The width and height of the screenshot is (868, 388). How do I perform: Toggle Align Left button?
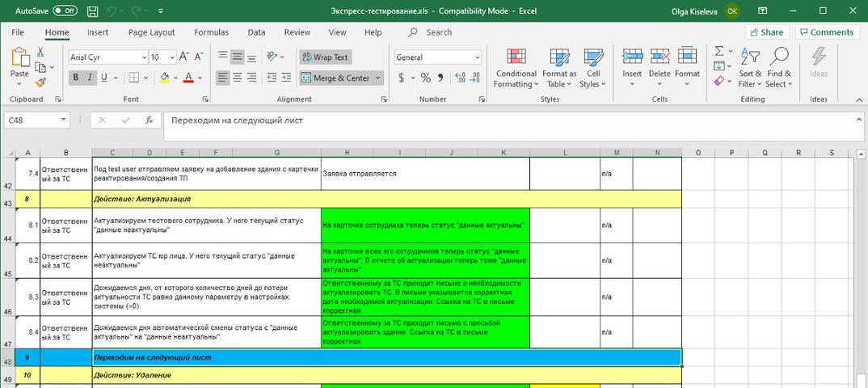click(x=222, y=78)
